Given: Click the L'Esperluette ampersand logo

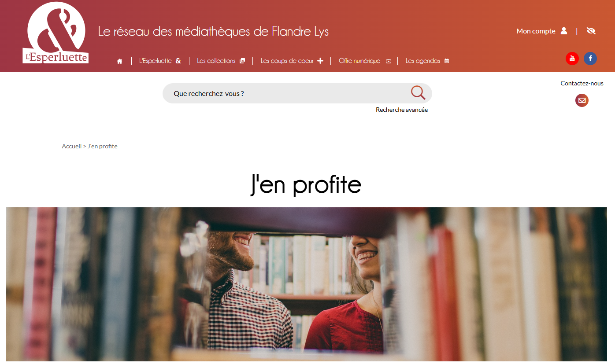Looking at the screenshot, I should coord(56,33).
